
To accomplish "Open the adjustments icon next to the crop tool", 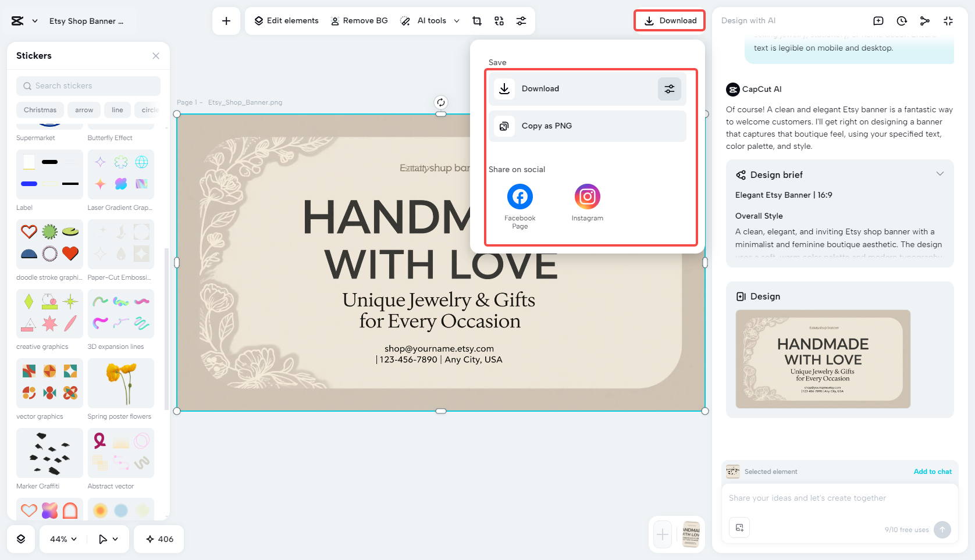I will tap(521, 20).
